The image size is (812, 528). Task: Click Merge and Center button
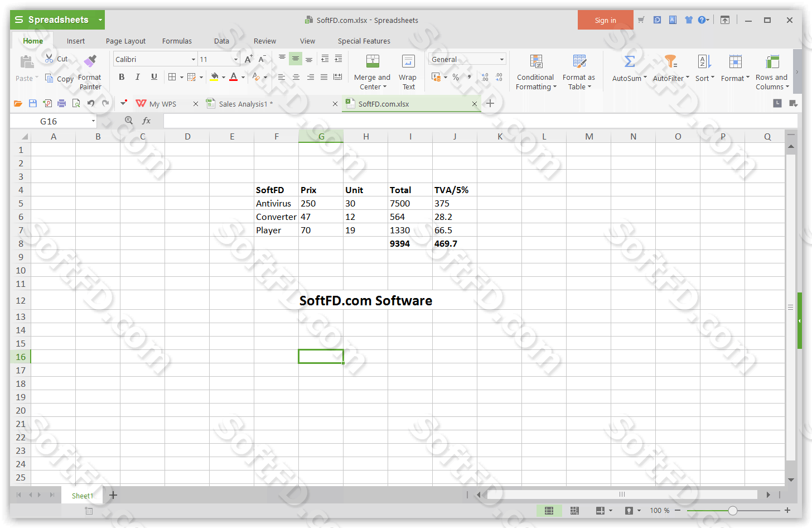tap(372, 71)
